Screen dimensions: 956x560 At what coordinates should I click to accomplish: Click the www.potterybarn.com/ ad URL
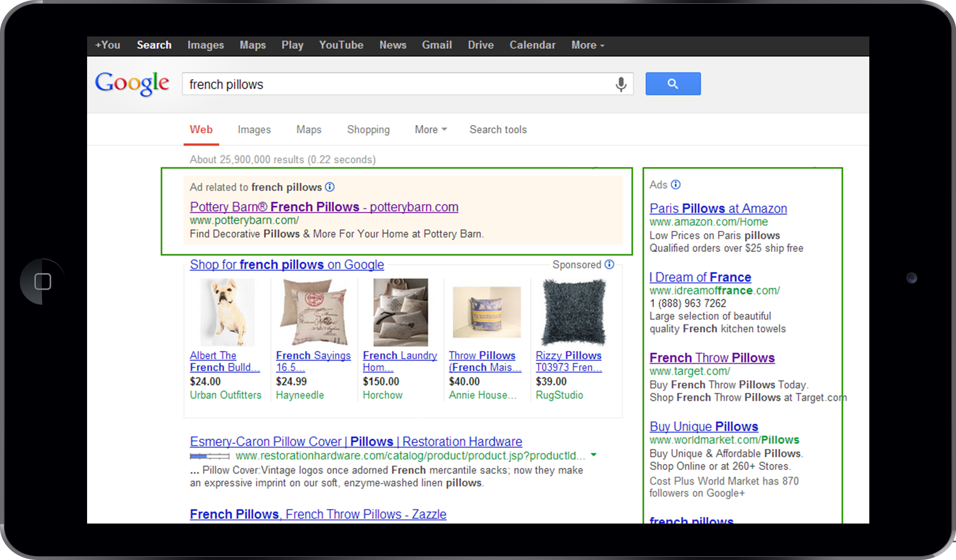(244, 220)
